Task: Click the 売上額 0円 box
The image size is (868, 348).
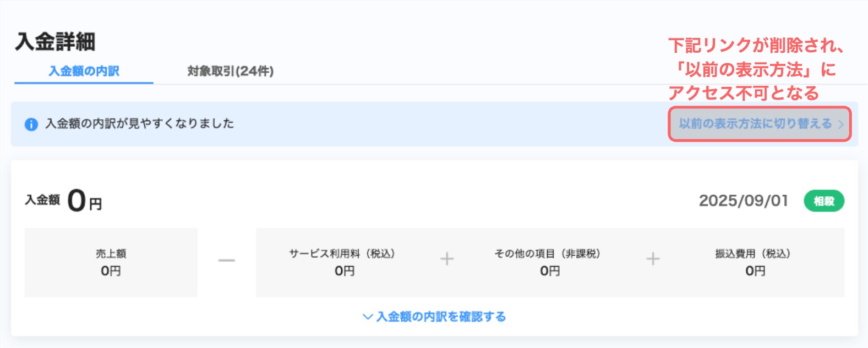Action: pyautogui.click(x=111, y=263)
